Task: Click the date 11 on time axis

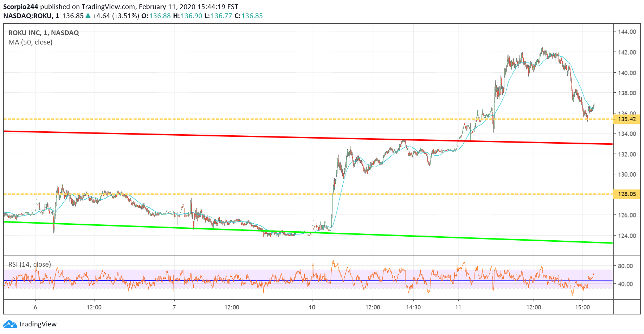Action: (458, 308)
